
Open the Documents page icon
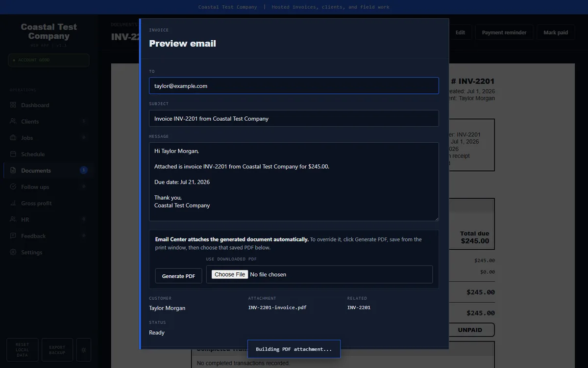click(13, 170)
